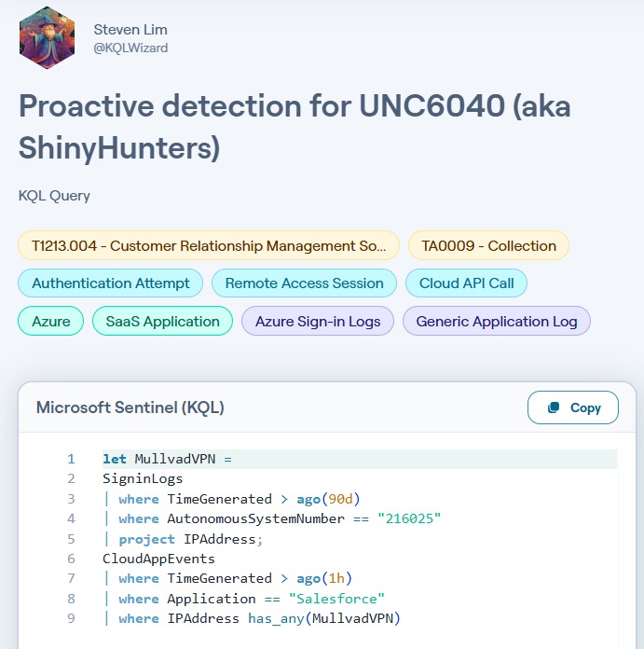The width and height of the screenshot is (644, 649).
Task: Filter by Authentication Attempt tag
Action: 110,283
